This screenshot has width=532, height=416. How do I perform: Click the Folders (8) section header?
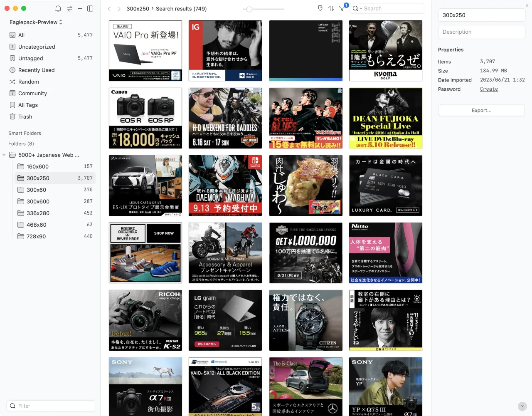(x=21, y=144)
